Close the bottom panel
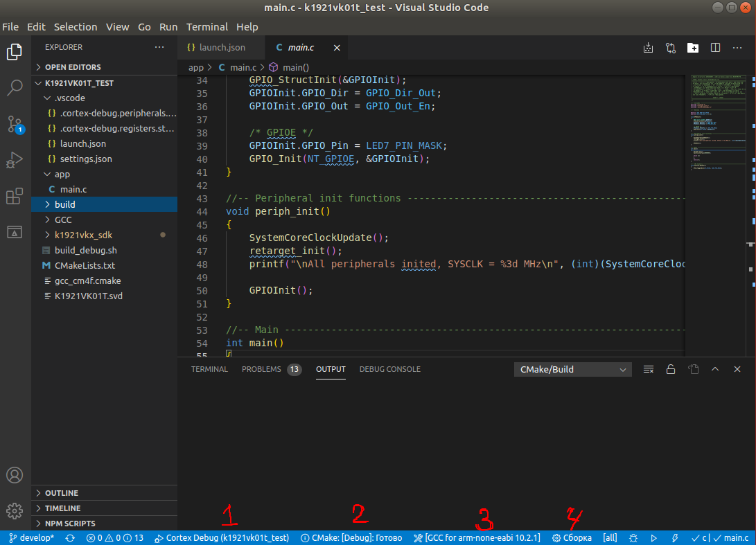Image resolution: width=756 pixels, height=545 pixels. tap(737, 369)
